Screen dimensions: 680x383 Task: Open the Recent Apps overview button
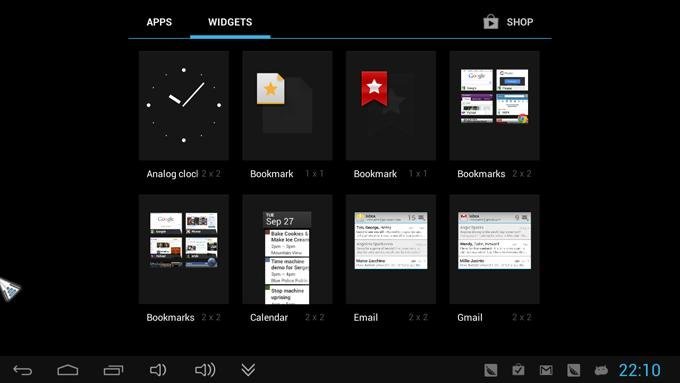(x=113, y=370)
